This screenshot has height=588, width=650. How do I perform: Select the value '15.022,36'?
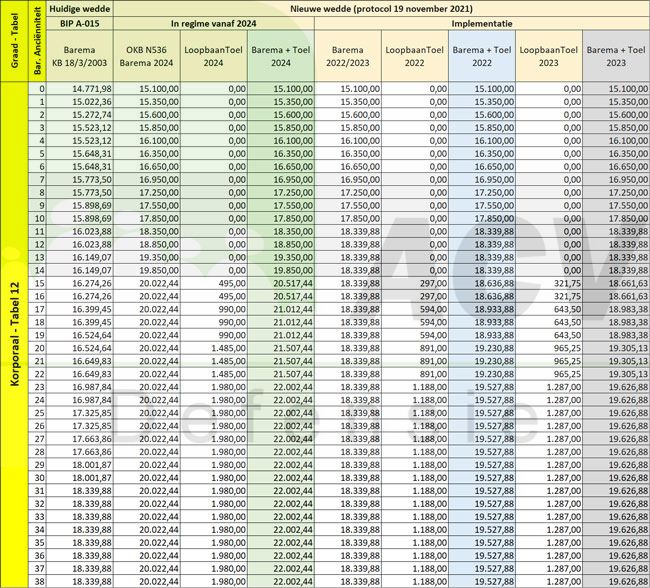(92, 102)
